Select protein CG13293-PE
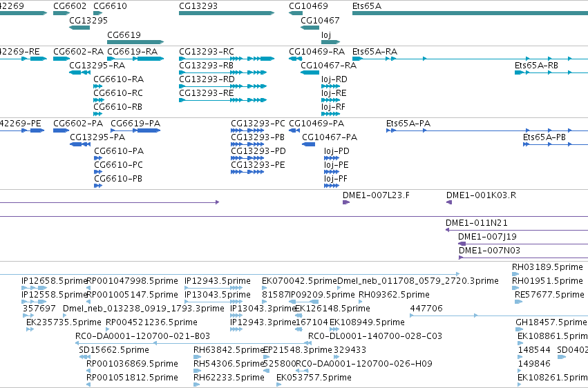The width and height of the screenshot is (588, 388). click(x=247, y=173)
